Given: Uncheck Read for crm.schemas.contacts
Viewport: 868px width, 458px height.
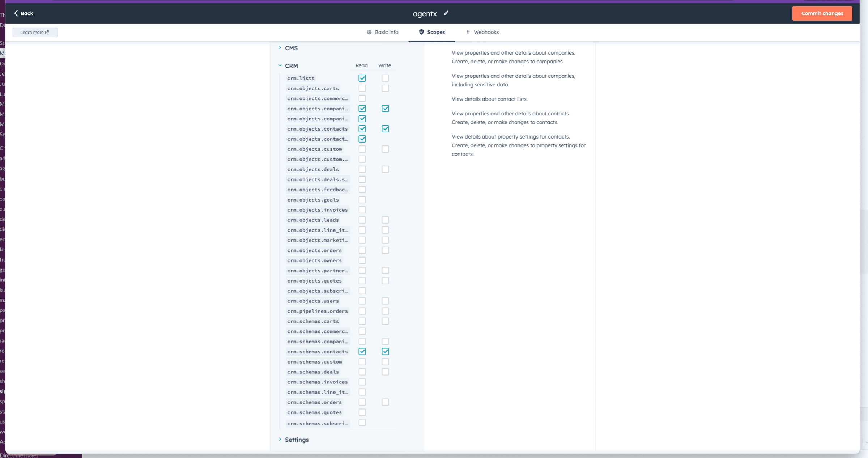Looking at the screenshot, I should coord(362,352).
